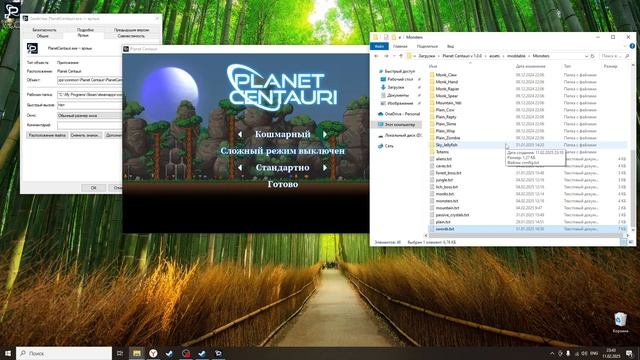
Task: Select passive_crystals.txt file icon
Action: coord(432,215)
